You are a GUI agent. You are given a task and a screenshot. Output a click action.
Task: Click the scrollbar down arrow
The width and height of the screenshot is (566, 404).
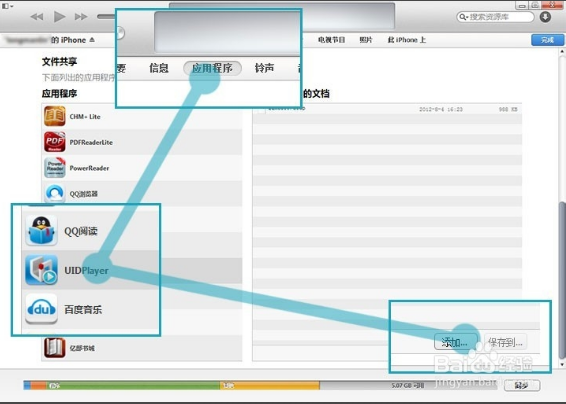pyautogui.click(x=562, y=364)
